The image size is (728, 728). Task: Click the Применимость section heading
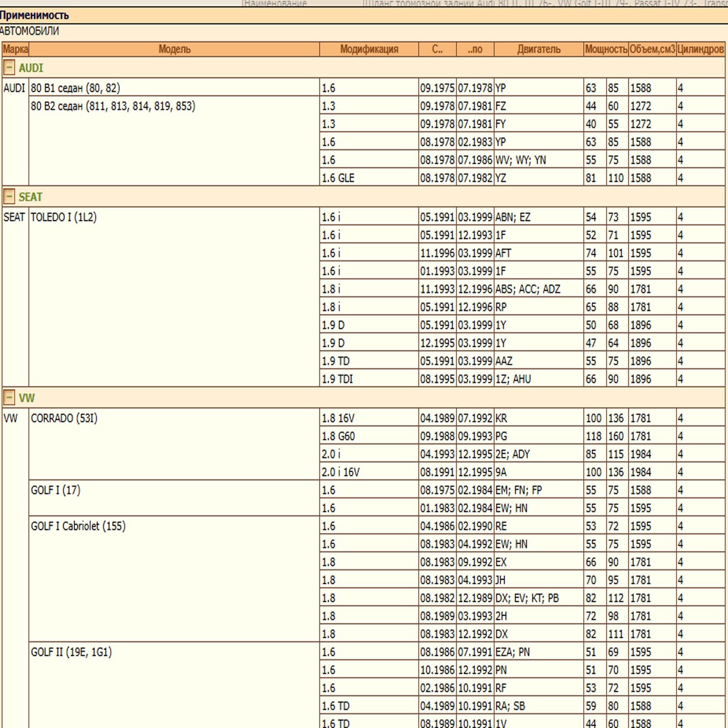click(35, 15)
